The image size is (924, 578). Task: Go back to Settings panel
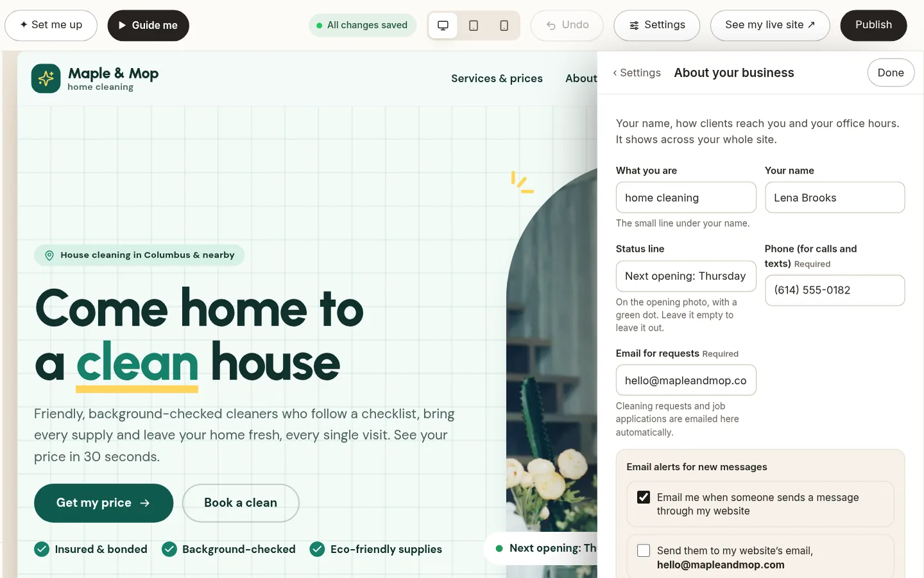(637, 73)
